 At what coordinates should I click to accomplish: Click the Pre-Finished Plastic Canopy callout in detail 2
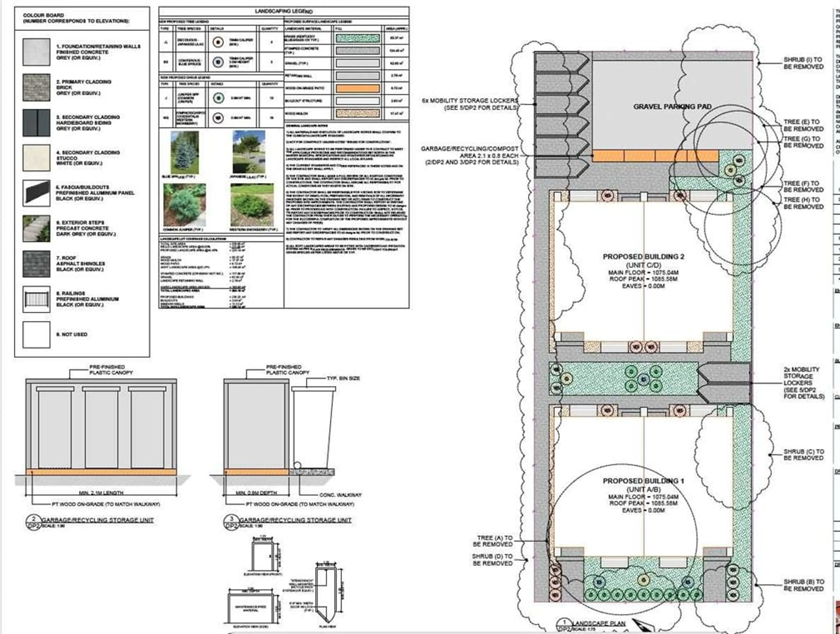coord(111,370)
